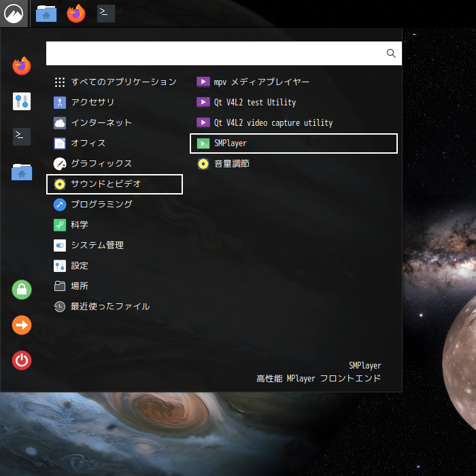Viewport: 476px width, 476px height.
Task: Click the purple icon of Qt V4L2 test Utility
Action: click(203, 102)
